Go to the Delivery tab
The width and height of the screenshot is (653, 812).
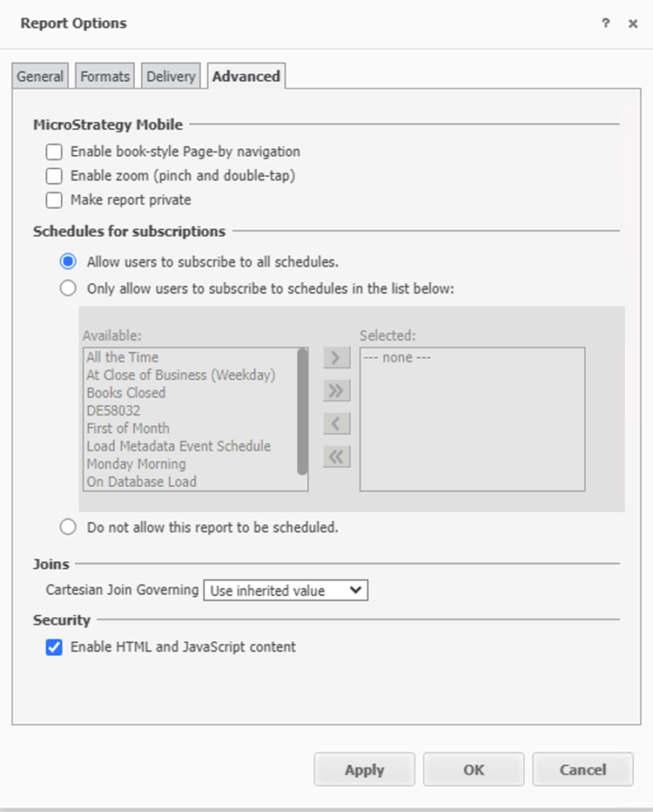[171, 77]
